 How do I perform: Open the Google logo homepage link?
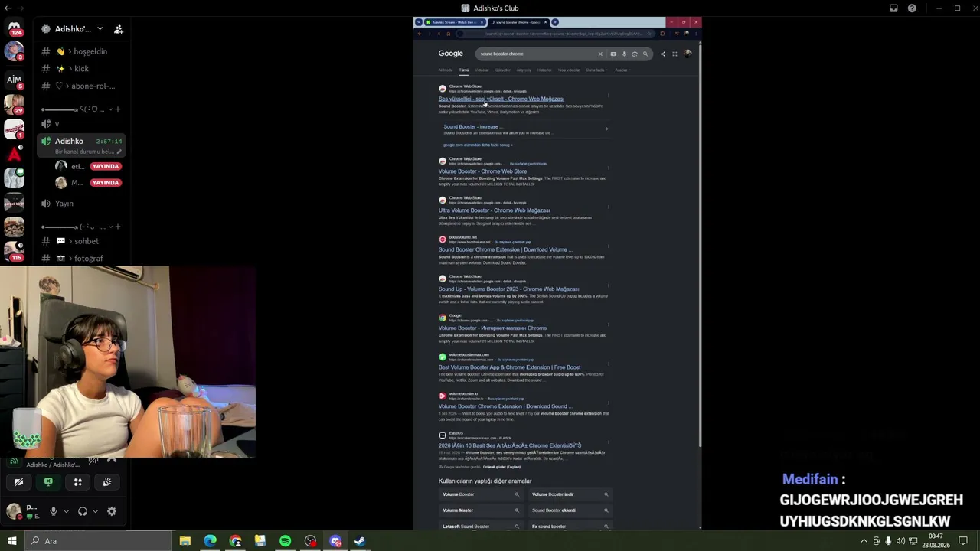tap(451, 54)
